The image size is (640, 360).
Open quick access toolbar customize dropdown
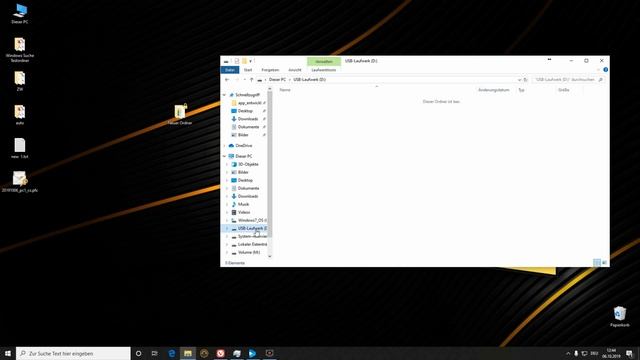[251, 61]
